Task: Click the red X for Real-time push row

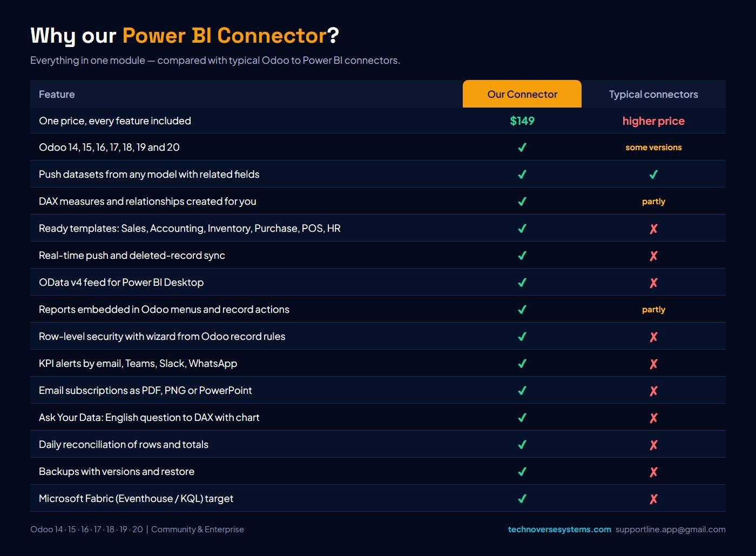Action: 653,256
